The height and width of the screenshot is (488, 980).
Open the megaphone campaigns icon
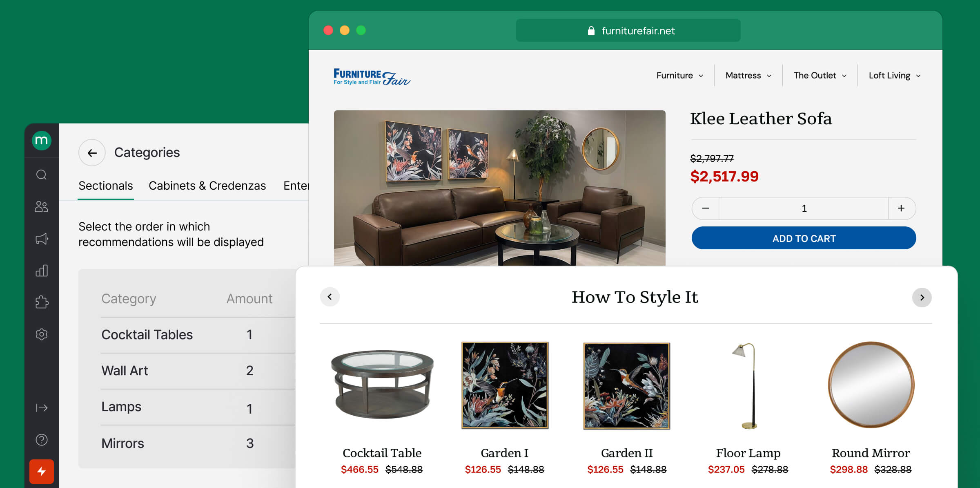pyautogui.click(x=41, y=239)
